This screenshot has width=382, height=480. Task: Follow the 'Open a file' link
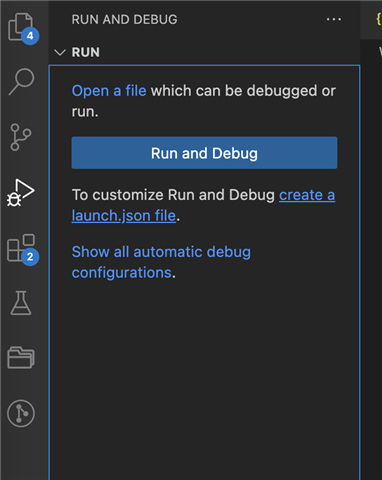tap(109, 91)
